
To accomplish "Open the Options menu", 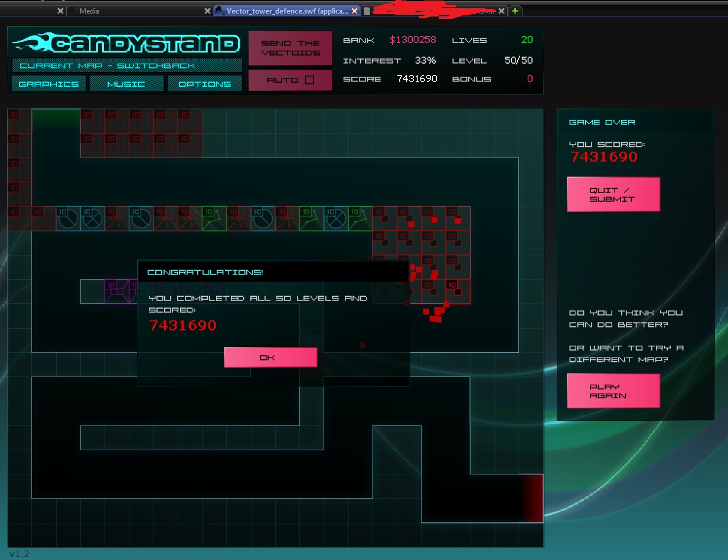I will click(204, 84).
